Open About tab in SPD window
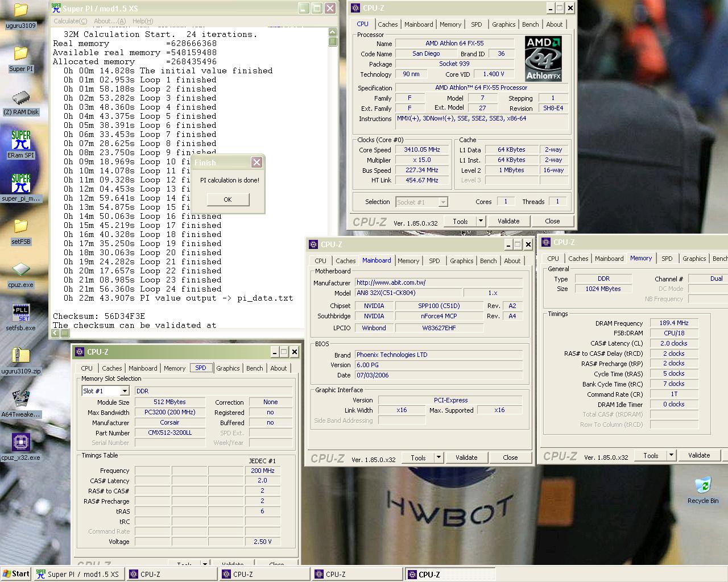 [278, 368]
